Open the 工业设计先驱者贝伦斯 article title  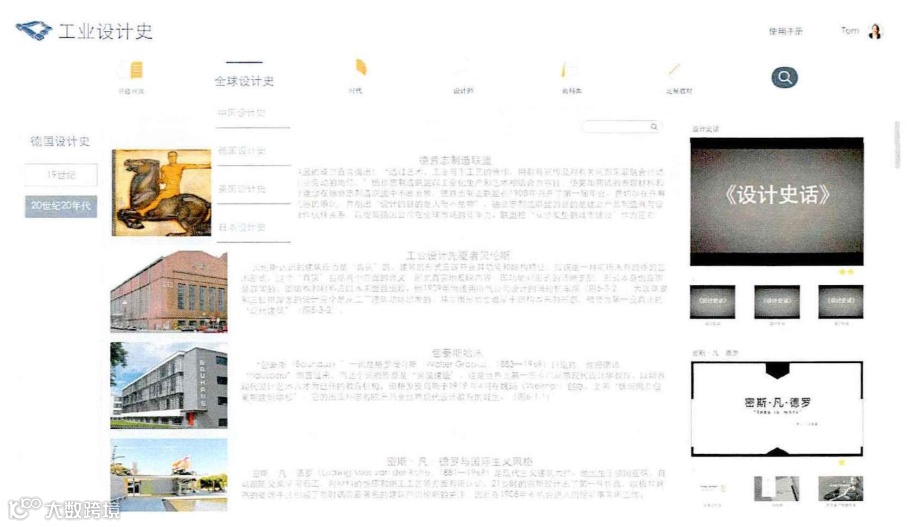tap(458, 255)
